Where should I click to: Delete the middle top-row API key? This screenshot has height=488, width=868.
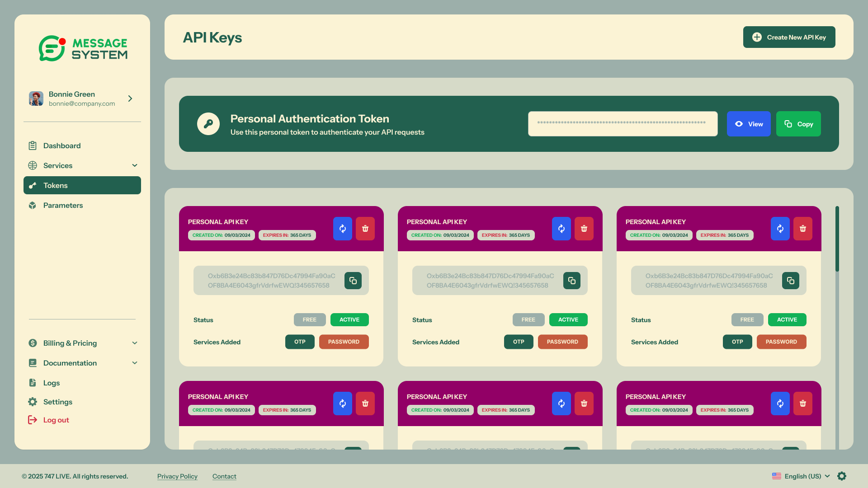click(x=584, y=229)
